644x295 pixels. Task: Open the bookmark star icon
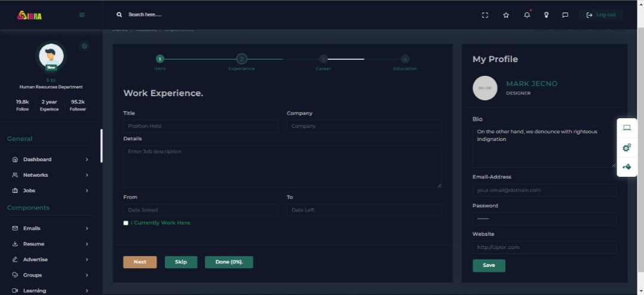[506, 15]
